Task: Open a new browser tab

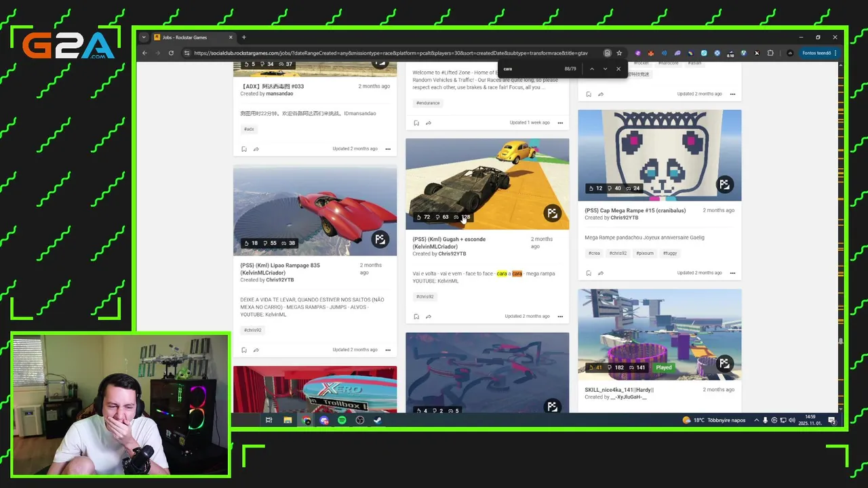Action: pyautogui.click(x=244, y=37)
